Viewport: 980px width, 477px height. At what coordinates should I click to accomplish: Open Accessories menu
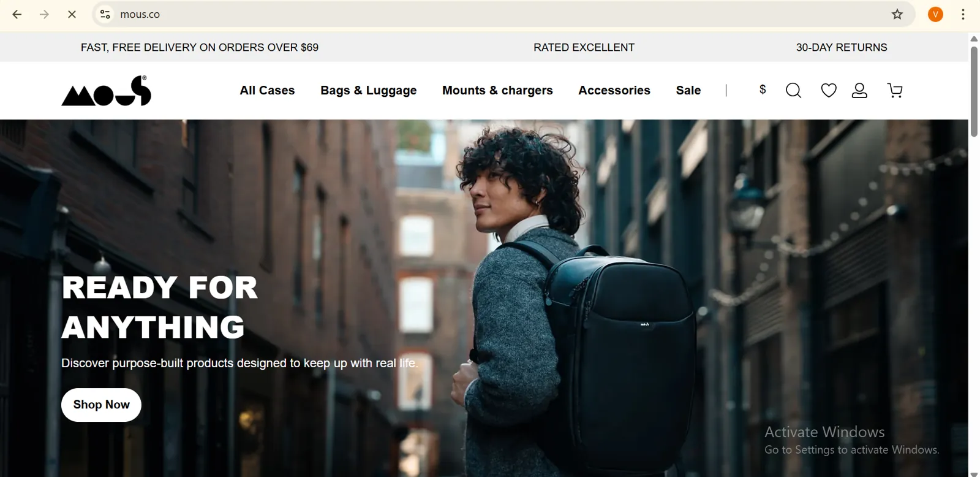coord(614,90)
